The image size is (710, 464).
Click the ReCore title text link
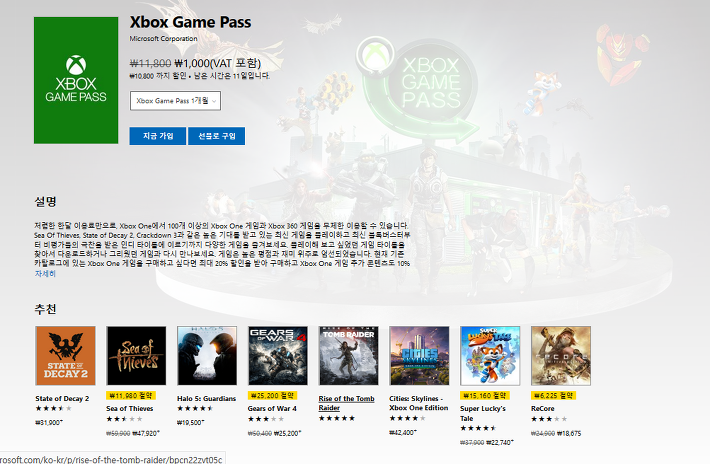tap(542, 408)
